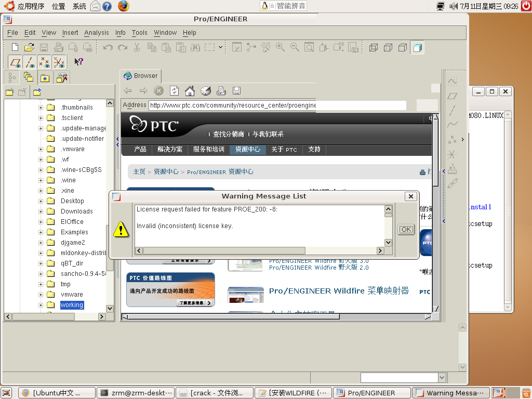Open the Favorites navigator tab

tap(45, 78)
